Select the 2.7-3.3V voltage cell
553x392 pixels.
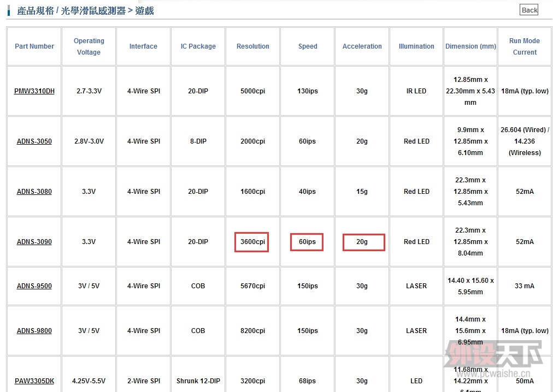tap(89, 91)
